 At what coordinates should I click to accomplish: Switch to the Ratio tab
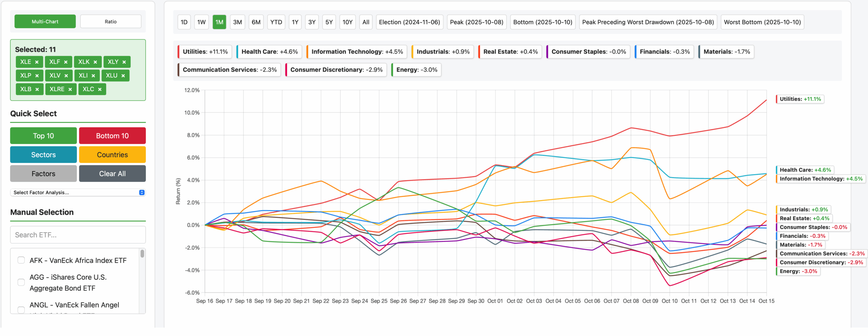coord(111,22)
